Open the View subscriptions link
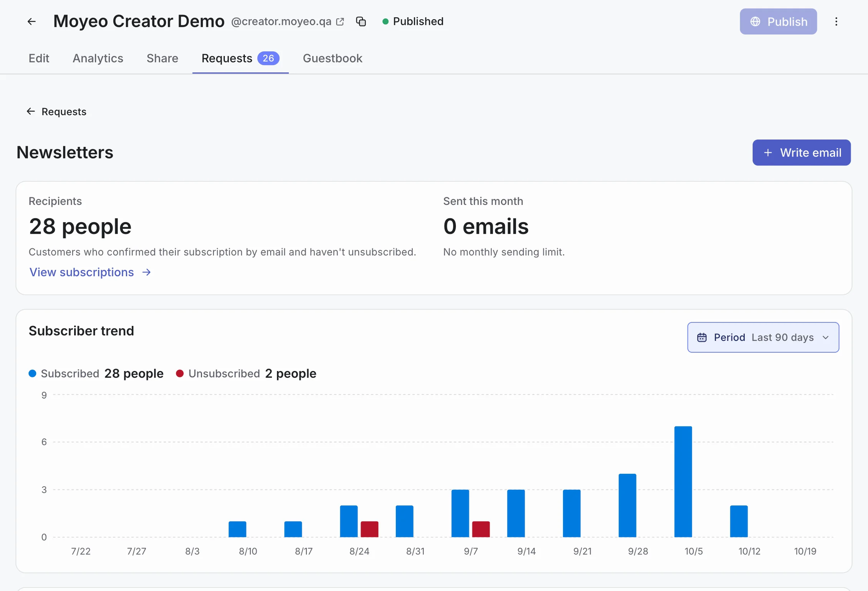Image resolution: width=868 pixels, height=591 pixels. click(x=90, y=272)
